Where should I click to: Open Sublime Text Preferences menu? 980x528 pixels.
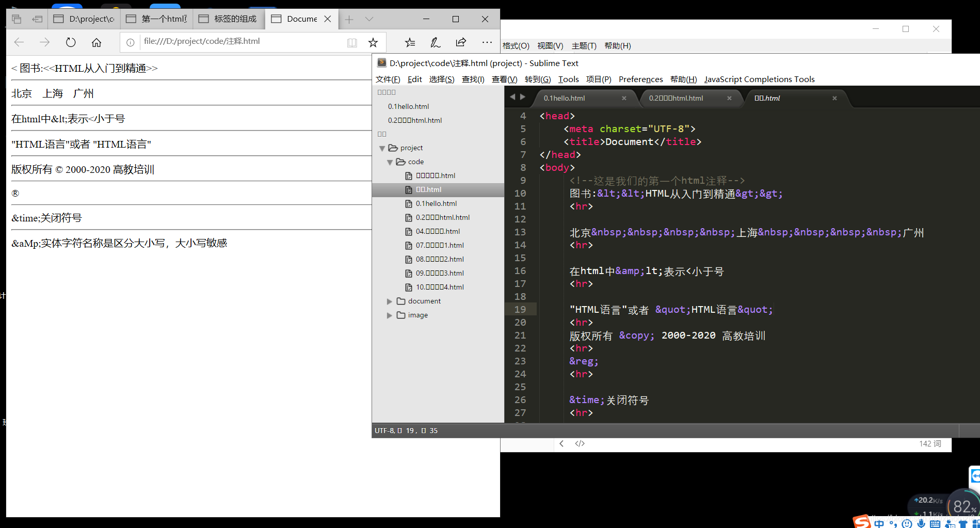pos(640,79)
